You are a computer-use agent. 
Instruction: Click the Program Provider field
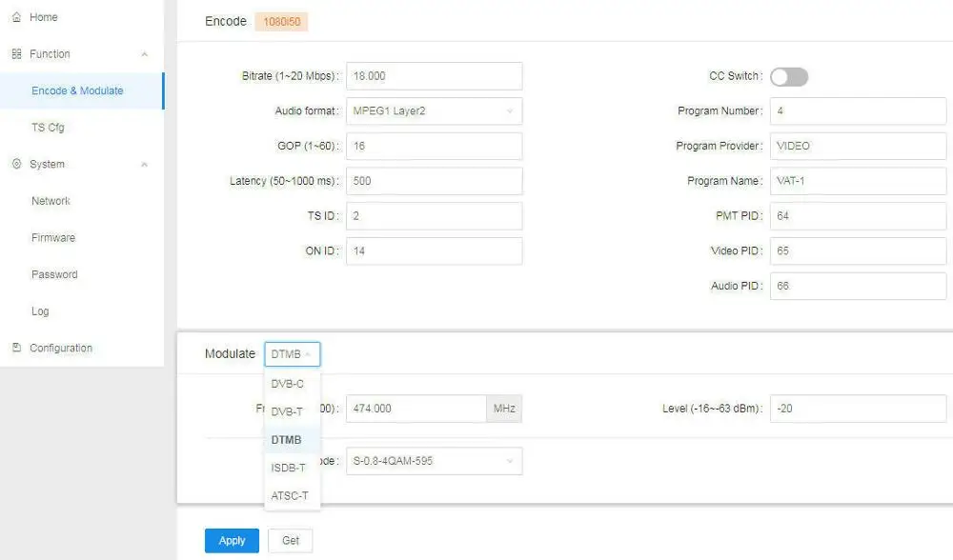coord(859,147)
